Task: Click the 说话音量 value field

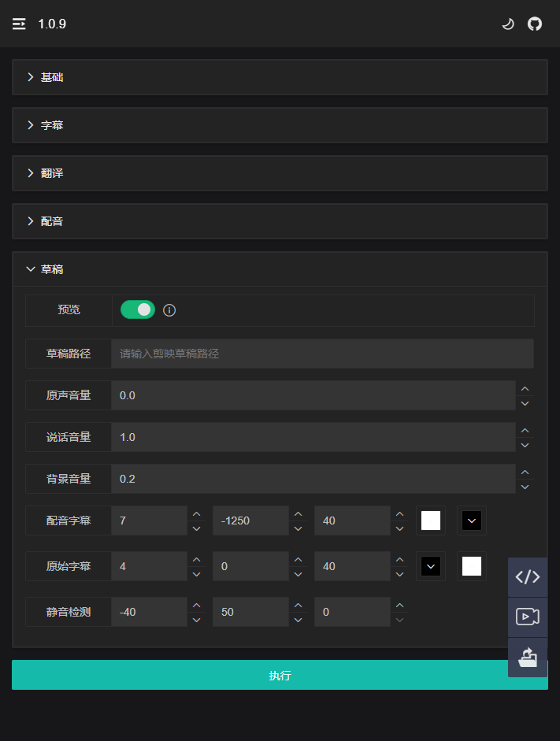Action: point(313,437)
